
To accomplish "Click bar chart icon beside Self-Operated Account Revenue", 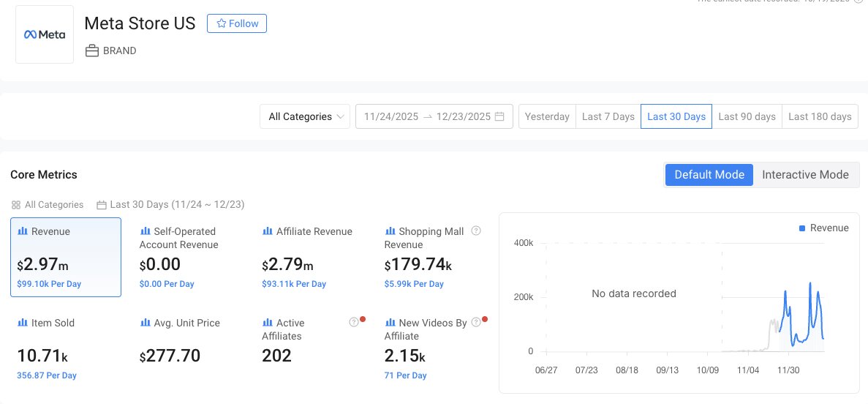I will coord(146,231).
